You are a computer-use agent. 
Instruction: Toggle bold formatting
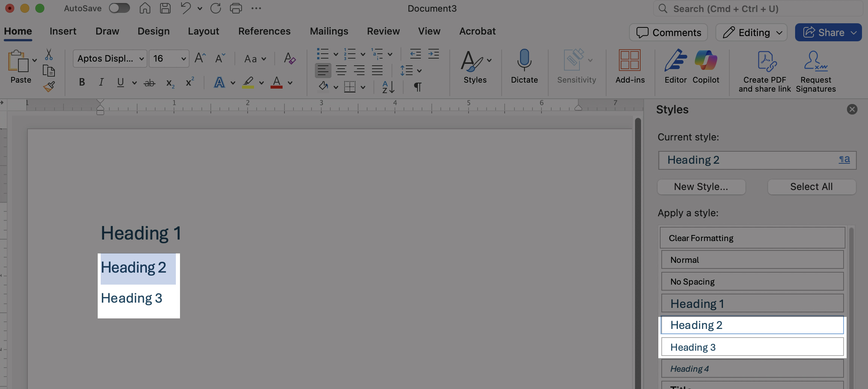(x=82, y=83)
